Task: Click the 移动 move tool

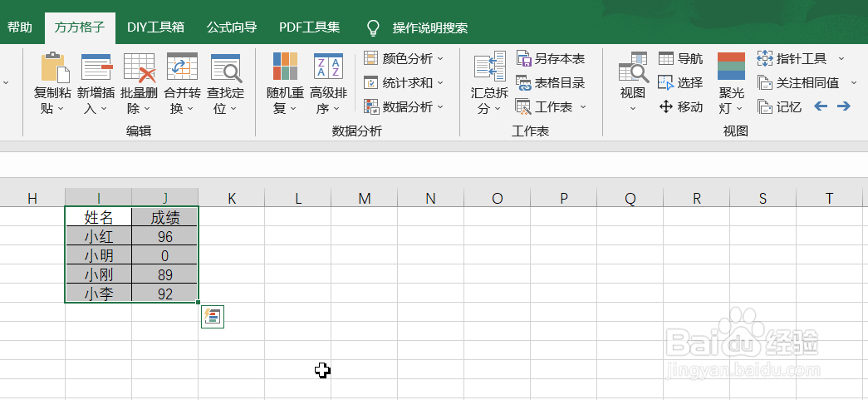Action: [681, 107]
